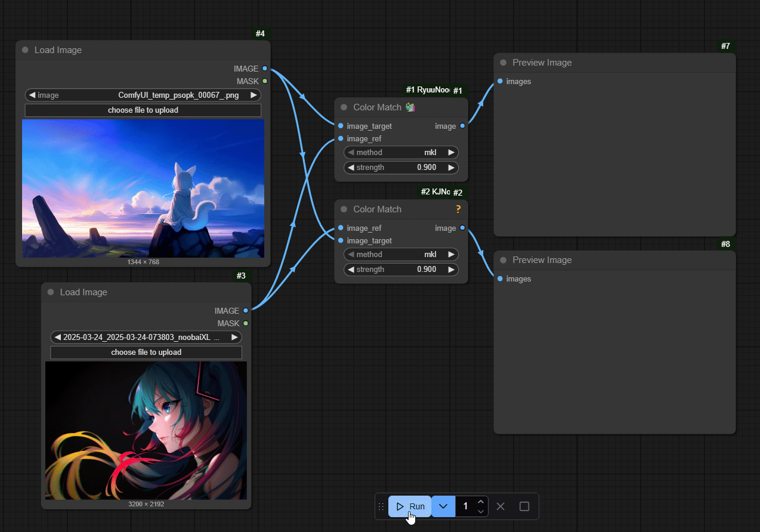Increment the batch count stepper
The height and width of the screenshot is (532, 760).
[481, 502]
